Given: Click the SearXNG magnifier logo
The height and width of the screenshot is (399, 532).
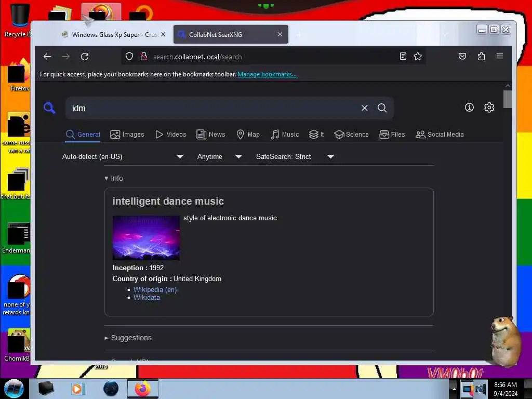Looking at the screenshot, I should (x=49, y=108).
